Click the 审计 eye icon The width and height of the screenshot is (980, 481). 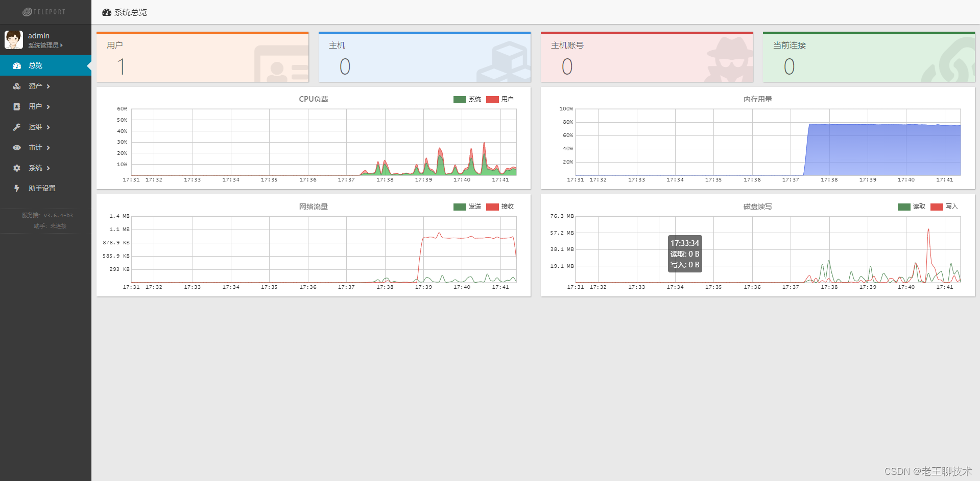17,148
